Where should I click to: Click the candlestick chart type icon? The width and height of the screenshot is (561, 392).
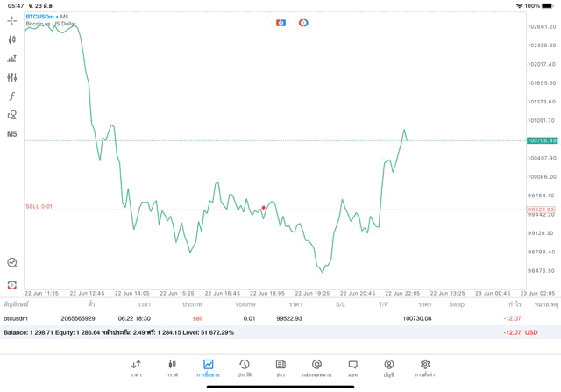[12, 39]
